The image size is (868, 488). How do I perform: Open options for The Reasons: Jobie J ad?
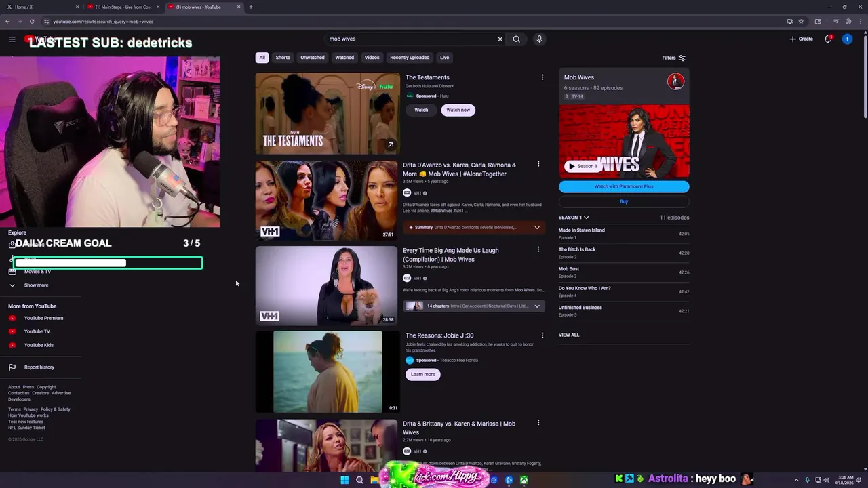(x=542, y=335)
